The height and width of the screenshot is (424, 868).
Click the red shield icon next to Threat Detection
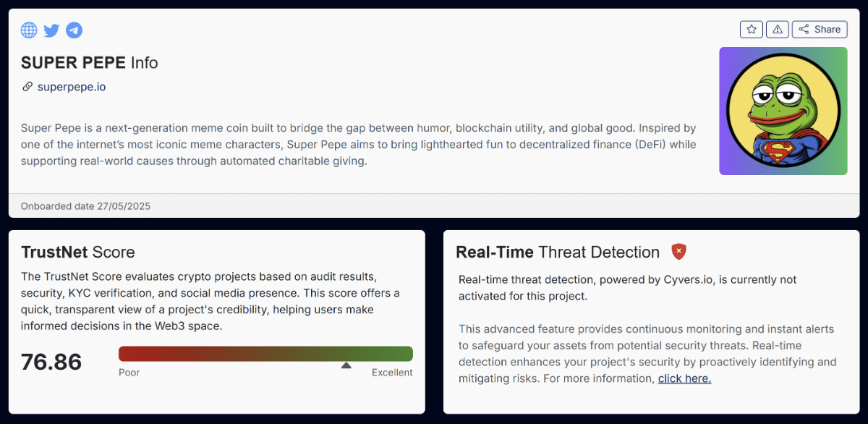(678, 253)
